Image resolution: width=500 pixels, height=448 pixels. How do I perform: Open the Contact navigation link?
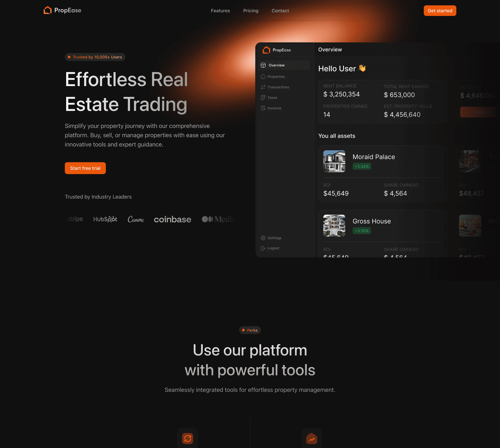click(280, 11)
